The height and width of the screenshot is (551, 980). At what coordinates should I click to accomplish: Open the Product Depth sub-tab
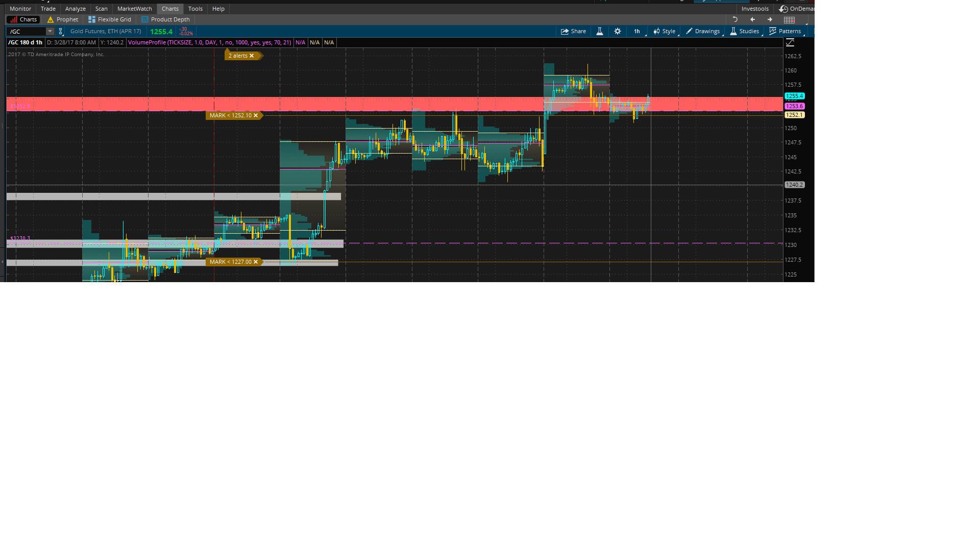click(x=166, y=19)
